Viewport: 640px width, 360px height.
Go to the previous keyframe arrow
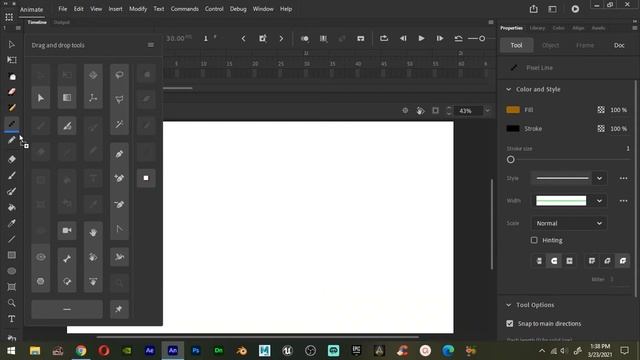pos(243,38)
